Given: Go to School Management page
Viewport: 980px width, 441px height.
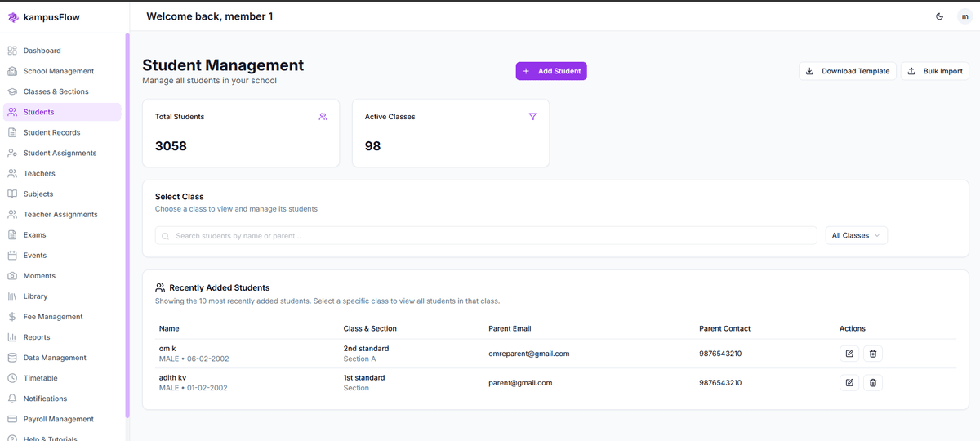Looking at the screenshot, I should pos(62,71).
